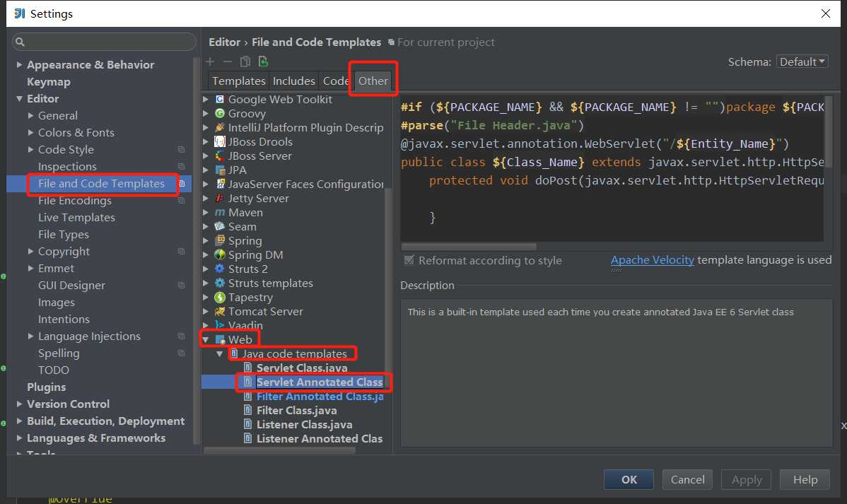Expand the Version Control node

20,404
